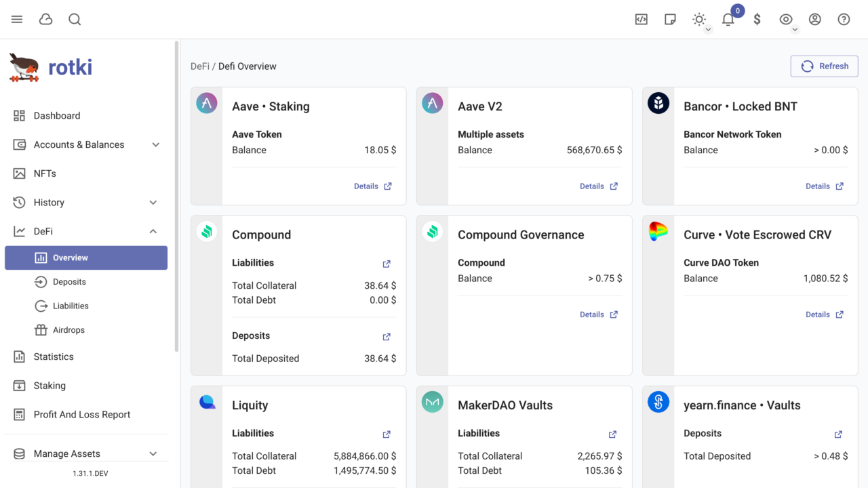
Task: Open Details for Aave Staking
Action: click(373, 186)
